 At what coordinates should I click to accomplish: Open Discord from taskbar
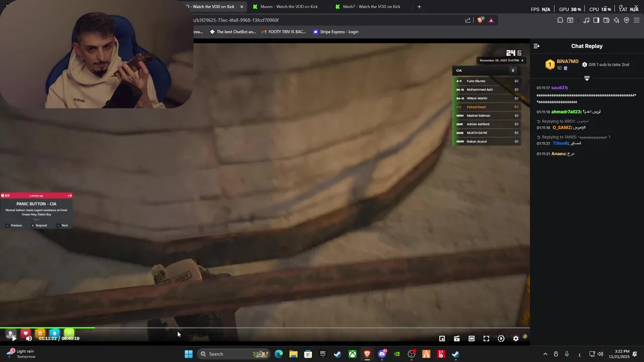tap(382, 354)
